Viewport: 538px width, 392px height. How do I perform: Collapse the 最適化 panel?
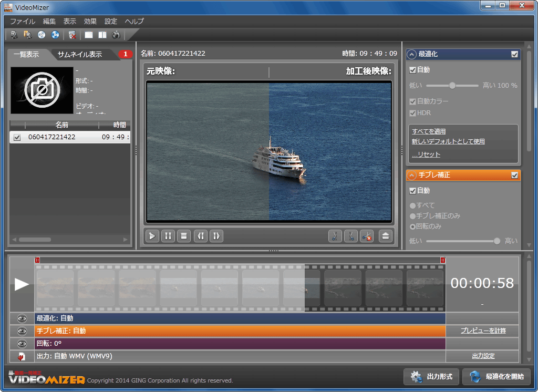pyautogui.click(x=411, y=54)
